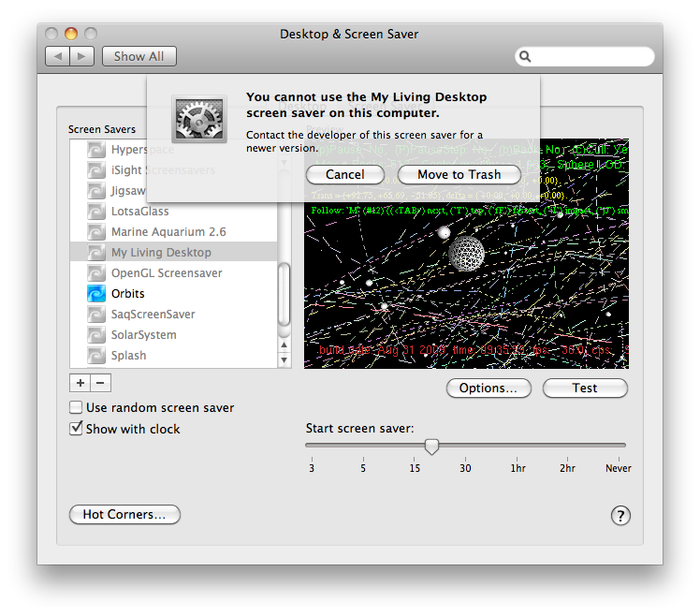Click the Start screen saver slider handle
The width and height of the screenshot is (700, 616).
[431, 447]
